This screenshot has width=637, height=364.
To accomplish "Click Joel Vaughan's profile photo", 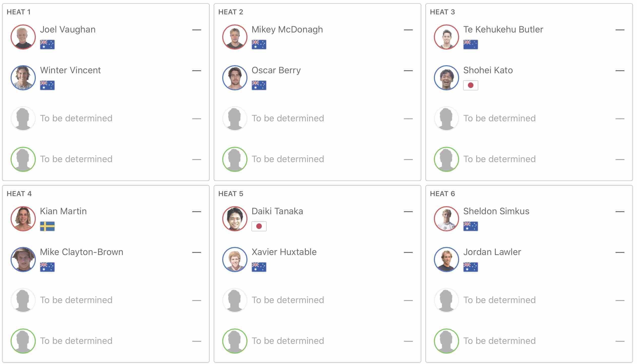I will click(23, 37).
